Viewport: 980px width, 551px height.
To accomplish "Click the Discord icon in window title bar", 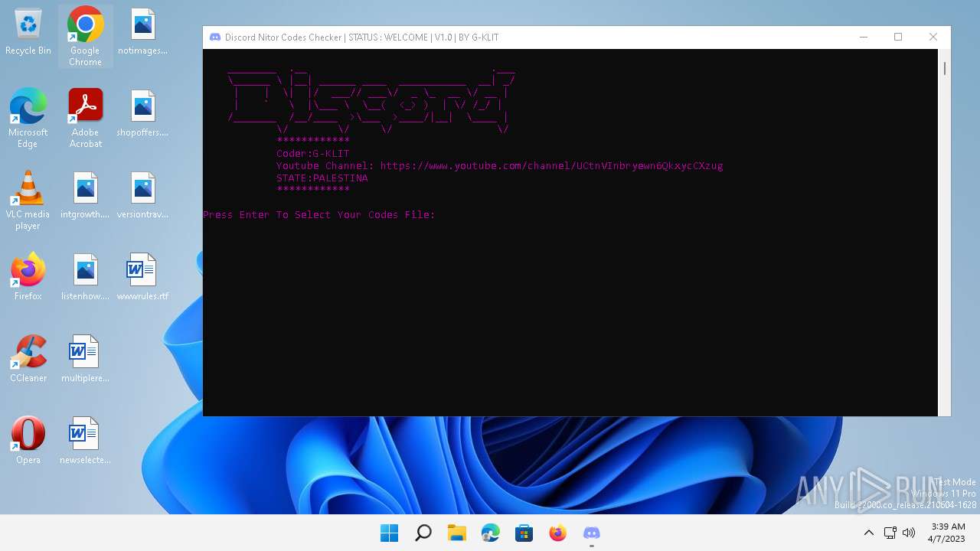I will (x=215, y=37).
